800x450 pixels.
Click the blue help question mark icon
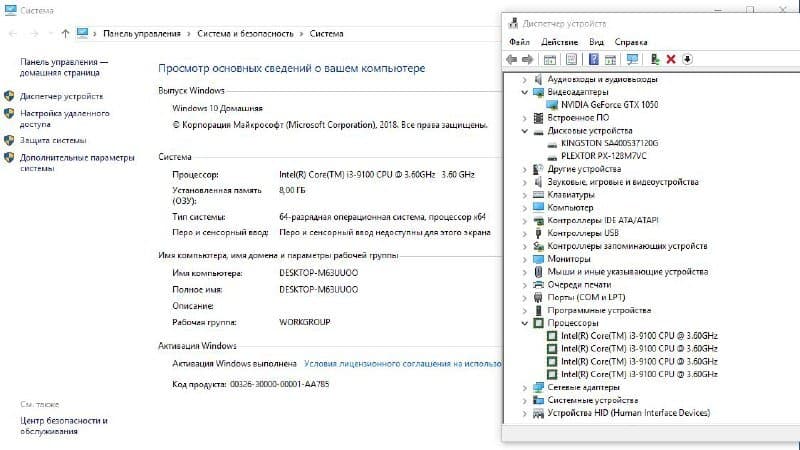(x=594, y=59)
